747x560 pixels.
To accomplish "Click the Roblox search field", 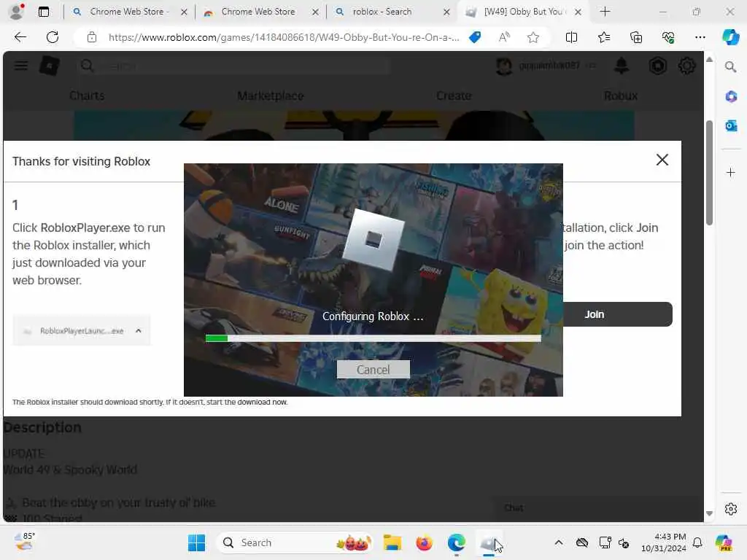I will coord(233,66).
